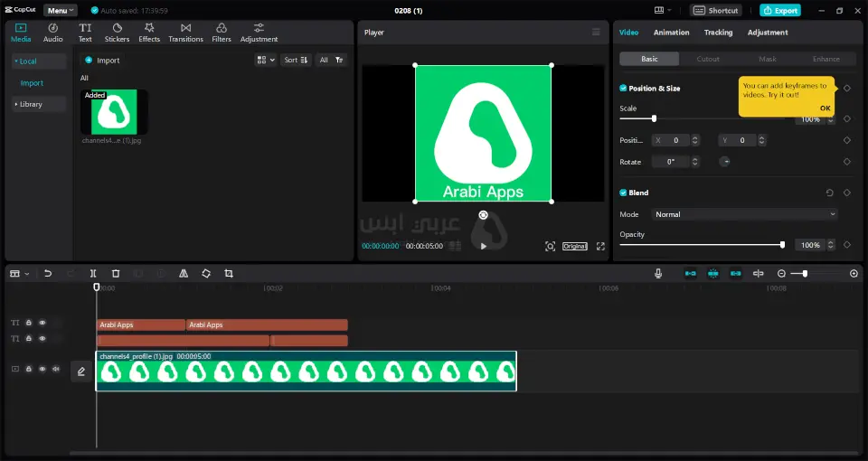Click the Crop tool in timeline toolbar

(x=229, y=273)
